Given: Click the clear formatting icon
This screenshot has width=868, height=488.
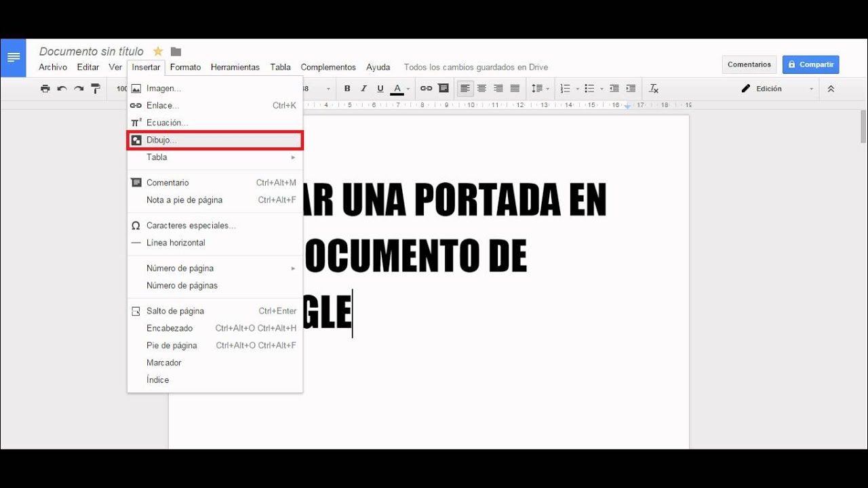Looking at the screenshot, I should point(654,89).
